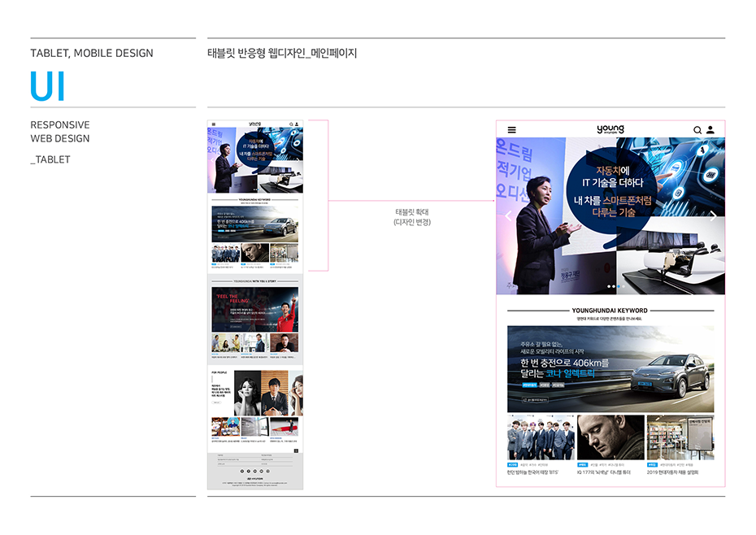756x535 pixels.
Task: Click first social icon in small preview footer
Action: tap(241, 471)
